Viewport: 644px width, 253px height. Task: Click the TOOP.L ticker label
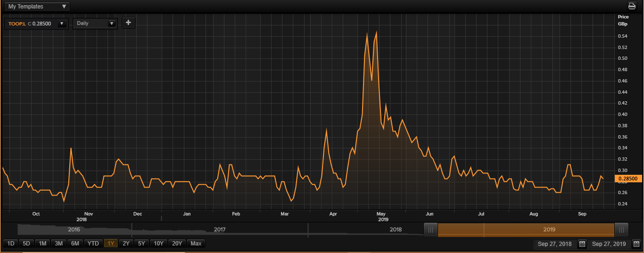coord(17,24)
